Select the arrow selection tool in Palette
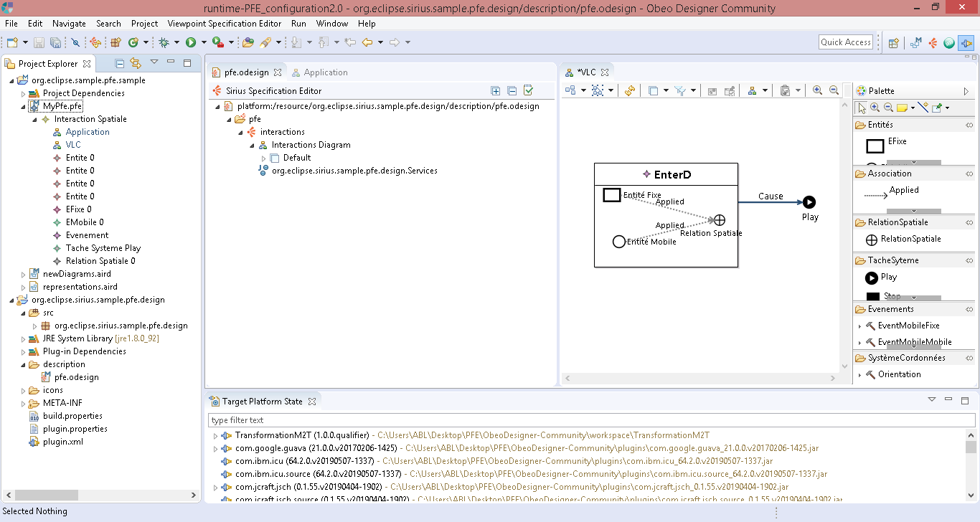The image size is (980, 522). coord(862,108)
